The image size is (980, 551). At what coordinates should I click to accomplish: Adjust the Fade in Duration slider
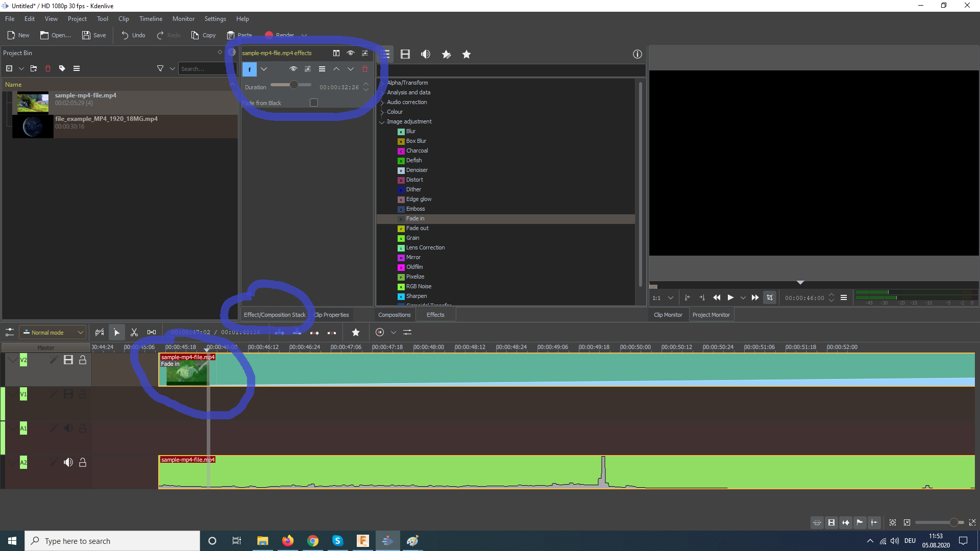click(293, 85)
